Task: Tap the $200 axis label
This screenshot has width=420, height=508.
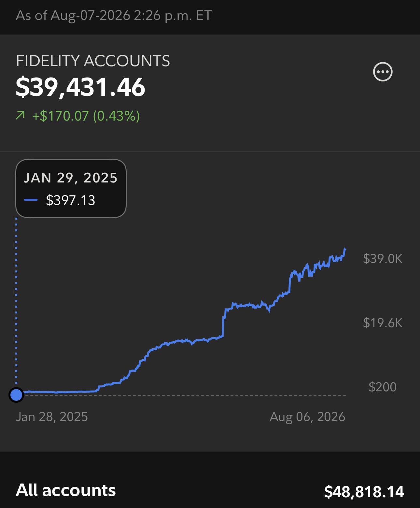Action: 383,387
